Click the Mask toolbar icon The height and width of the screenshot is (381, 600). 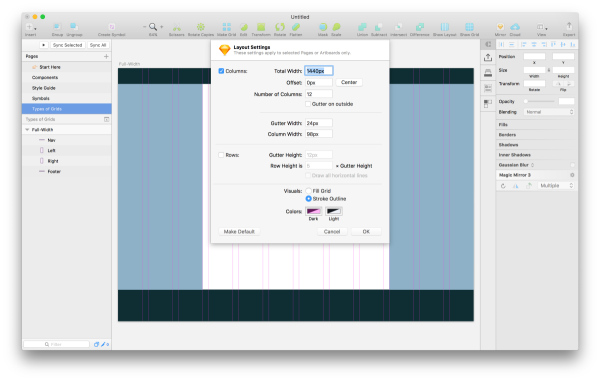(323, 26)
